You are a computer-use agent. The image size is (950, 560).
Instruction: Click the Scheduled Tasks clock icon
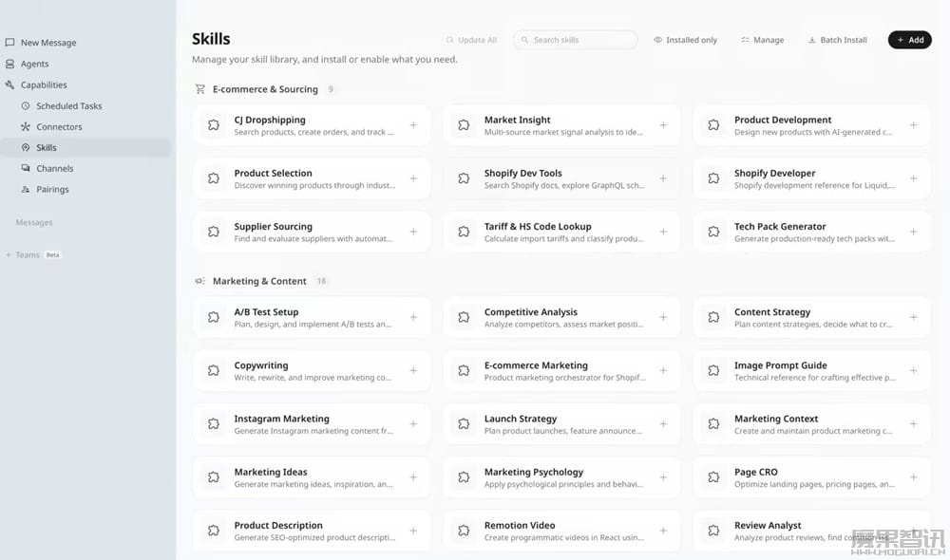pyautogui.click(x=27, y=106)
